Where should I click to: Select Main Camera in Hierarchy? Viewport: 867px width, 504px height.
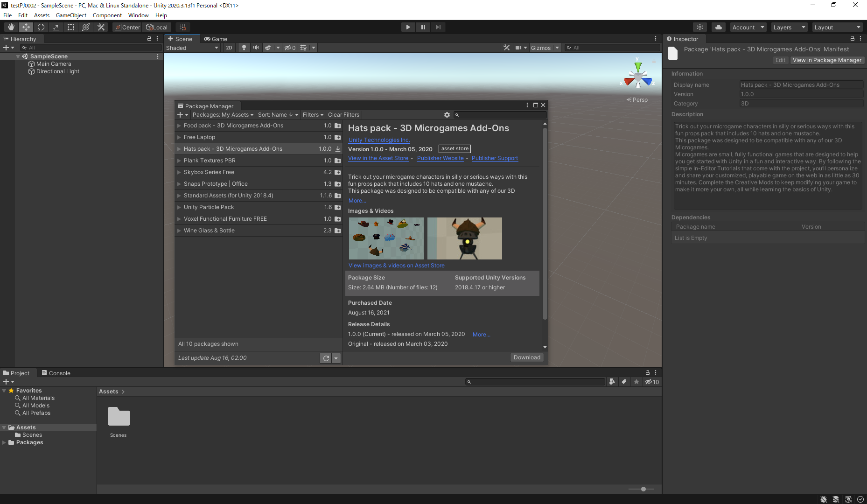tap(54, 64)
